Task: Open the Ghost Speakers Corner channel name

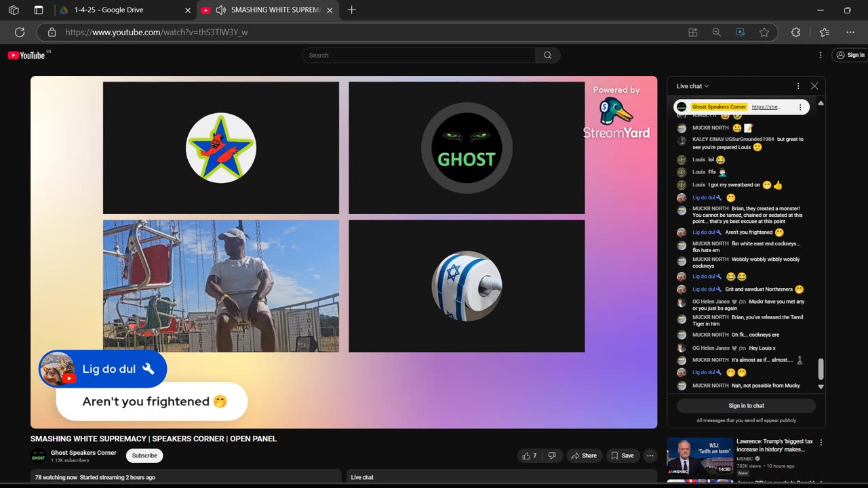Action: tap(83, 453)
